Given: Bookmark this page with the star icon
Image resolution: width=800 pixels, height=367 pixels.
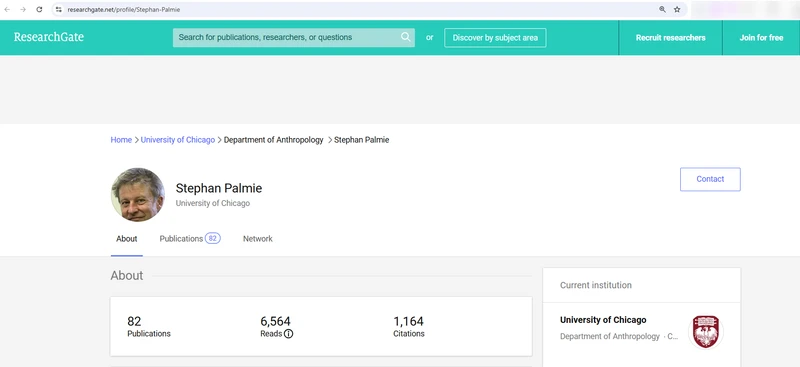Looking at the screenshot, I should [677, 9].
